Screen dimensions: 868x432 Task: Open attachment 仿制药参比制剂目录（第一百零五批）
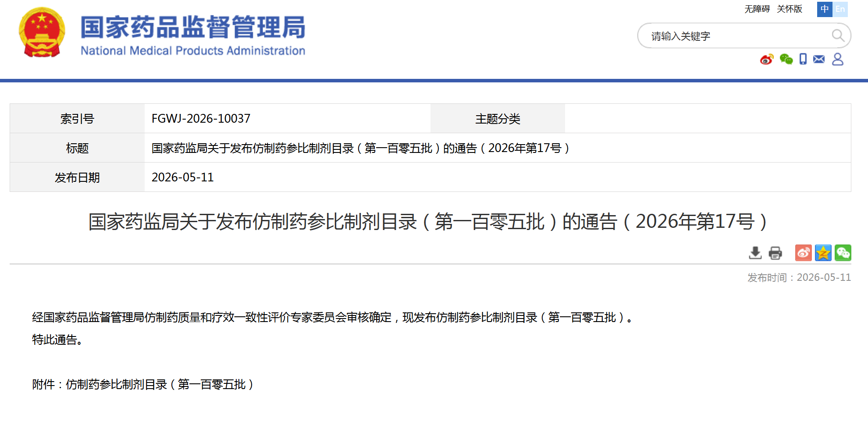160,385
